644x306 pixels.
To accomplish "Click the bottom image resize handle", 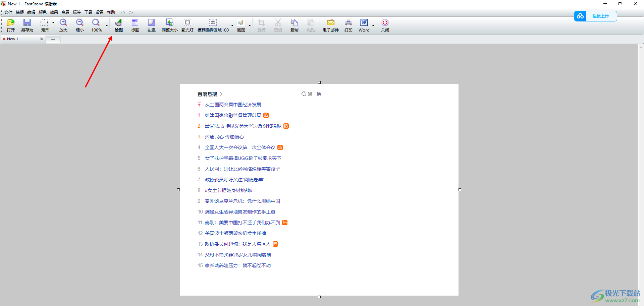I will [319, 297].
